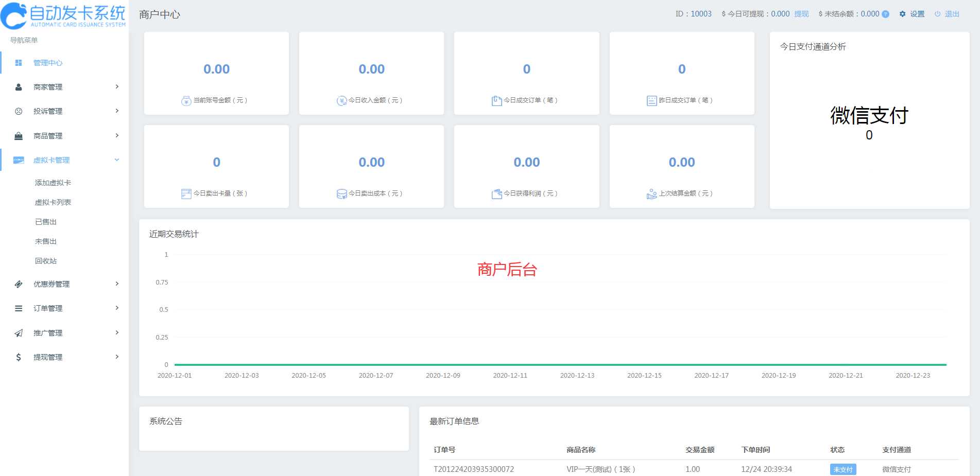Viewport: 980px width, 476px height.
Task: Click the 商品管理 bag icon
Action: (19, 136)
